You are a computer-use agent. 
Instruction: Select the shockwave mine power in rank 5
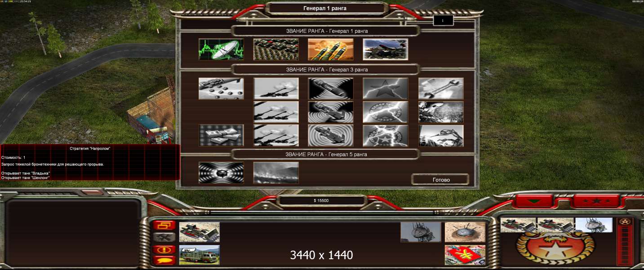coord(221,173)
